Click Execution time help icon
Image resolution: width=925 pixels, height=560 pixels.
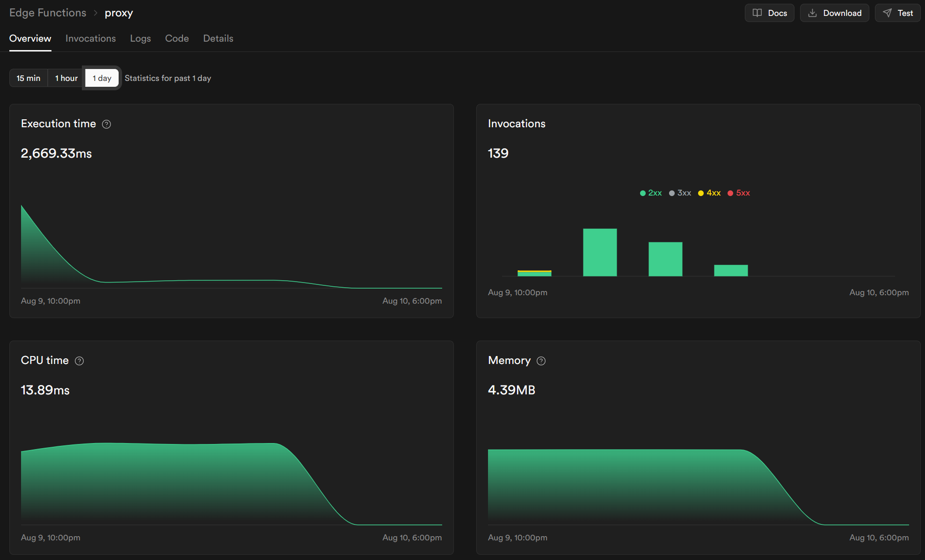pyautogui.click(x=107, y=124)
